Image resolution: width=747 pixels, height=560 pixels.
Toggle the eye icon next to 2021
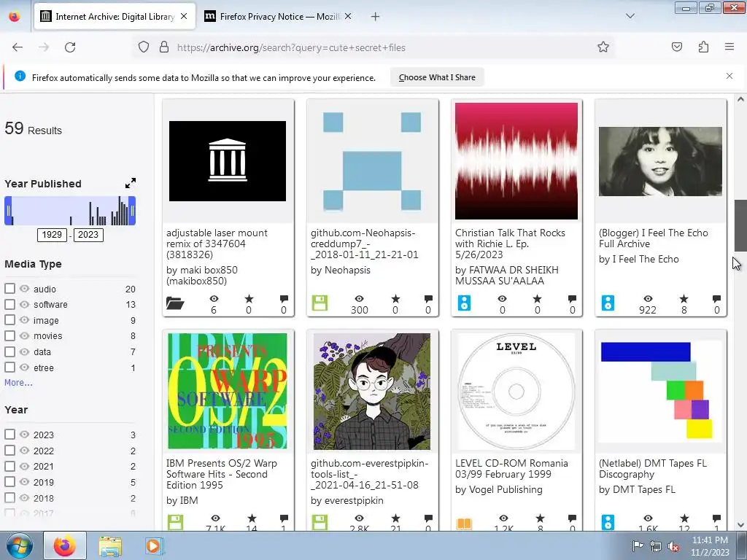(x=24, y=466)
